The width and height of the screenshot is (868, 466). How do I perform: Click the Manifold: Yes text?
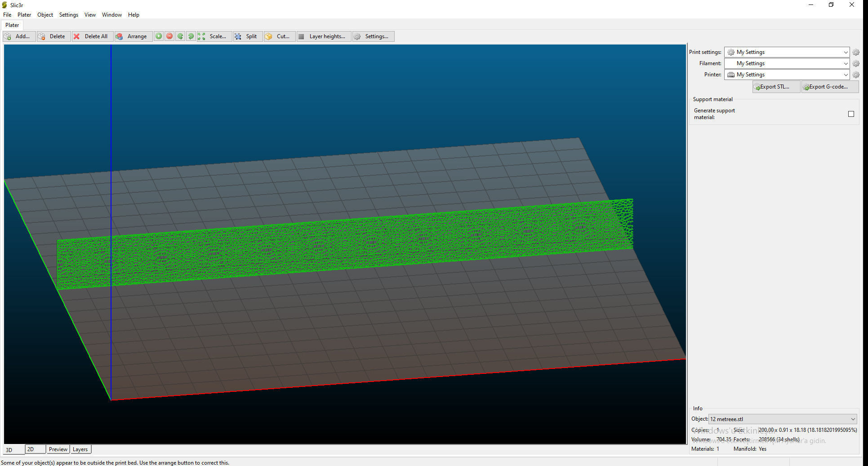click(x=750, y=449)
